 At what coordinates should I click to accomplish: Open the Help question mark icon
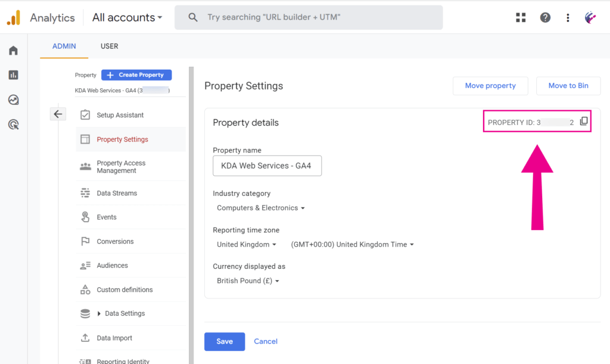coord(545,17)
